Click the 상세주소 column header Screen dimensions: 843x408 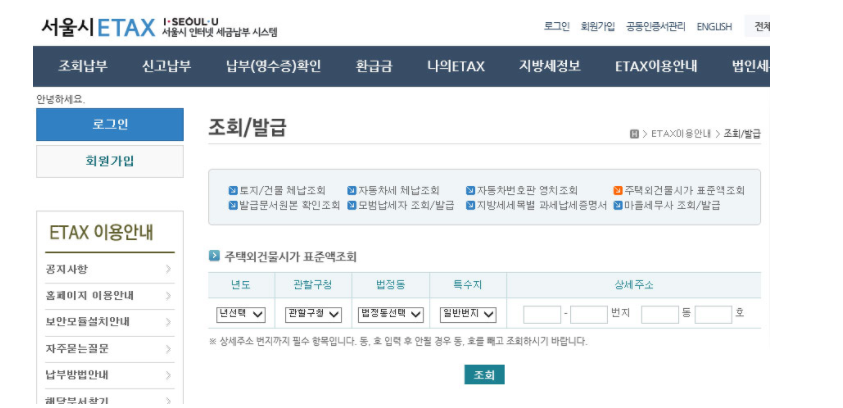click(634, 285)
